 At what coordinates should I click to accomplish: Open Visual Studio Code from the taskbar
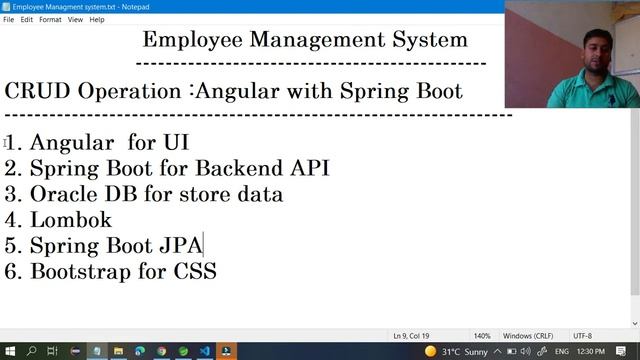(205, 351)
